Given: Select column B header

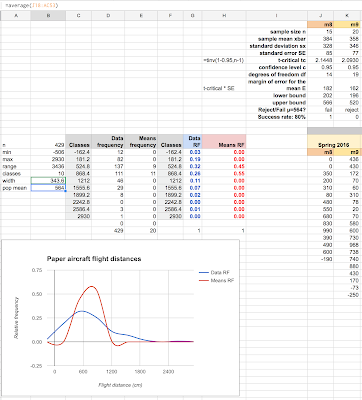Looking at the screenshot, I should pos(48,16).
